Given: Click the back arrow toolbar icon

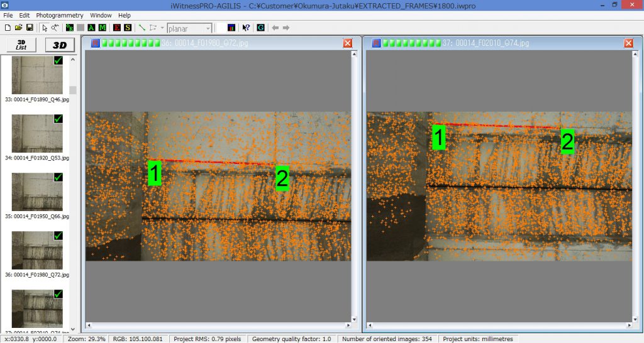Looking at the screenshot, I should 275,28.
